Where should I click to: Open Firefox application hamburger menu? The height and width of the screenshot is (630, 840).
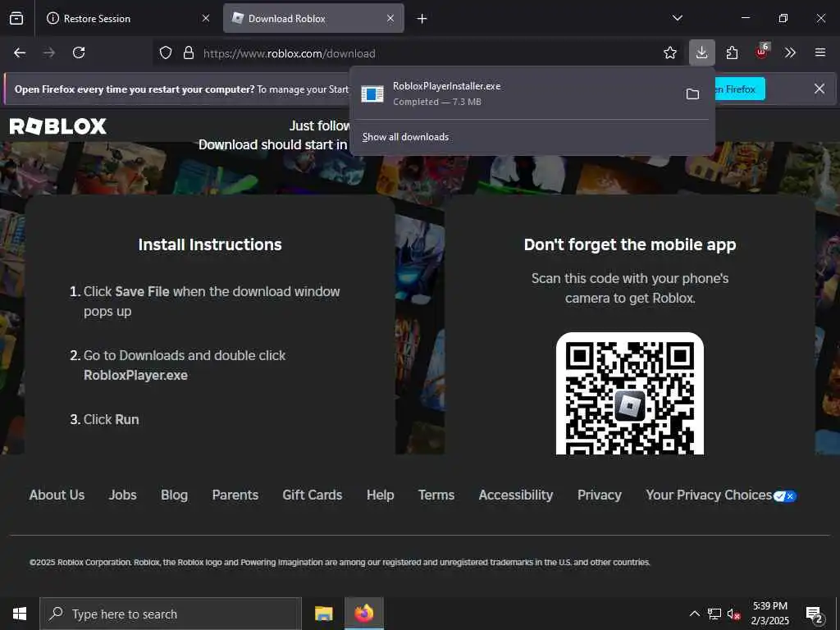pos(820,52)
